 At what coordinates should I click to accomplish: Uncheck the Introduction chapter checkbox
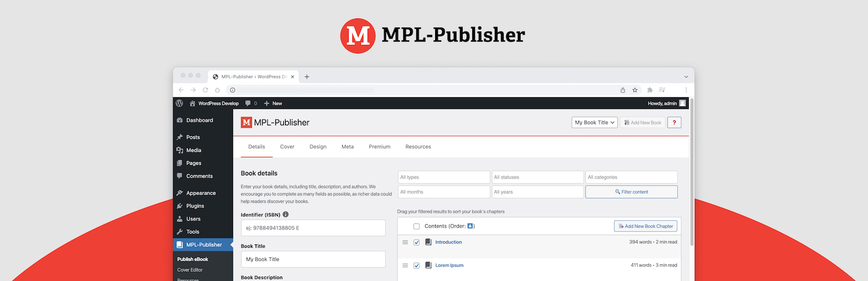click(x=417, y=242)
